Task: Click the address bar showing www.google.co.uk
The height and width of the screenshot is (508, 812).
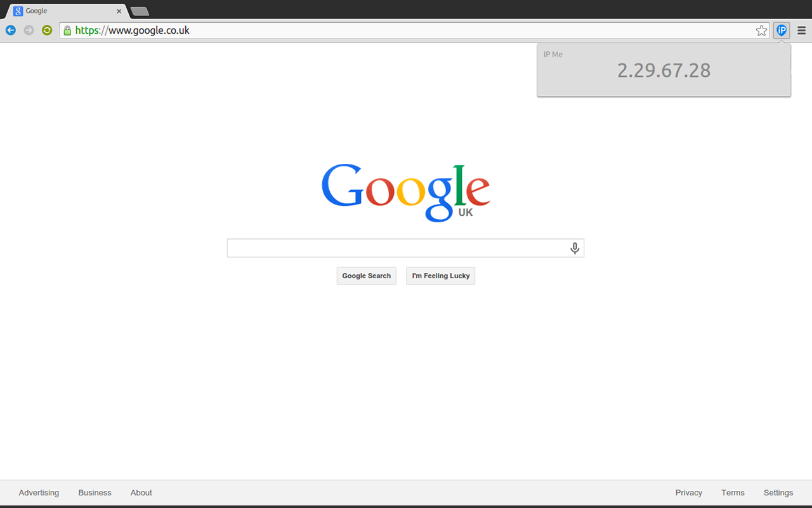Action: 415,30
